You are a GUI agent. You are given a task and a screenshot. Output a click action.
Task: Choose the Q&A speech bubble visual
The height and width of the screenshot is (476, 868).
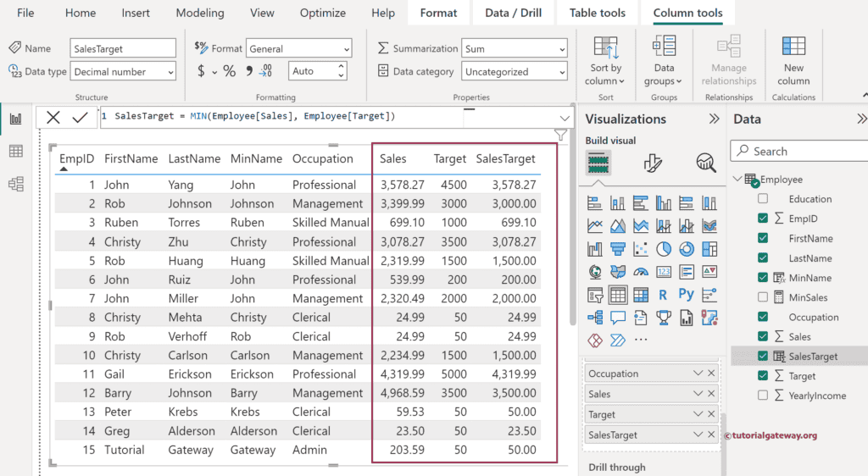[618, 318]
